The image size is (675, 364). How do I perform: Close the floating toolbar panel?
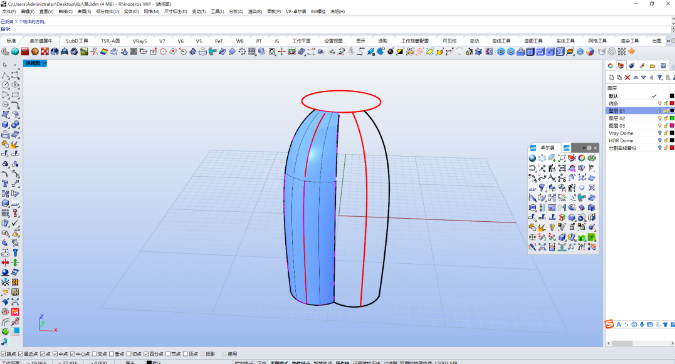595,148
